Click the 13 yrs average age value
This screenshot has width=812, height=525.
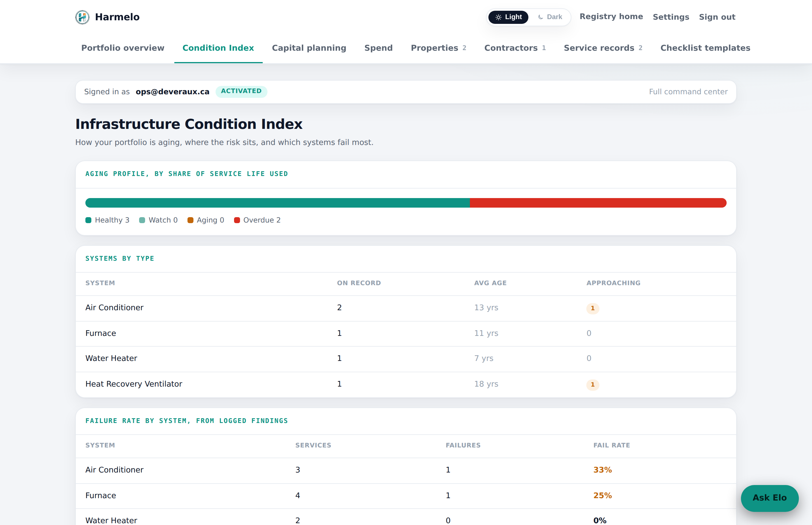pyautogui.click(x=486, y=308)
